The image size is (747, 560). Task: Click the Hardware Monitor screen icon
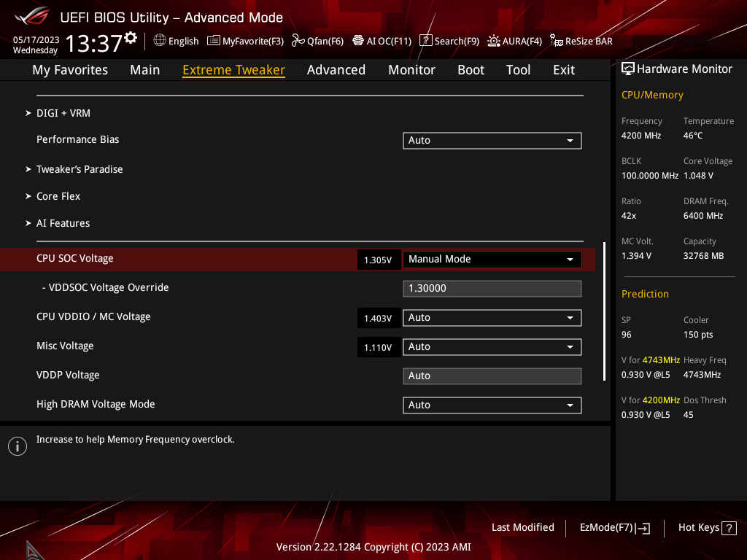628,69
